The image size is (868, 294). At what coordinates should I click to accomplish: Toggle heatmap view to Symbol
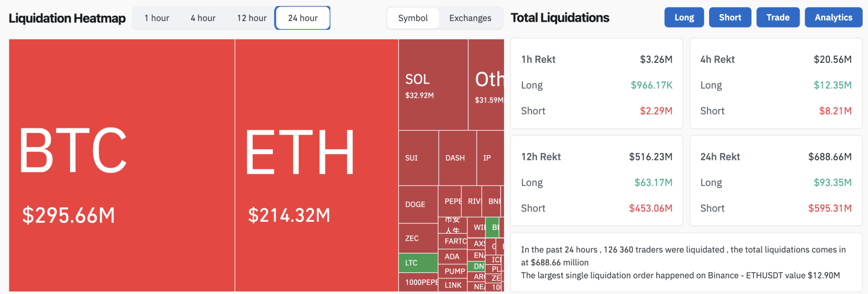point(413,18)
